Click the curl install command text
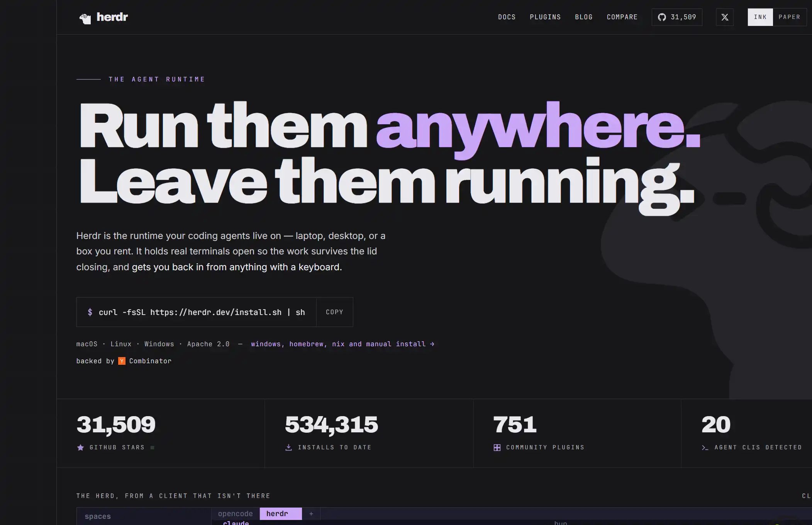Screen dimensions: 812x525 point(202,312)
